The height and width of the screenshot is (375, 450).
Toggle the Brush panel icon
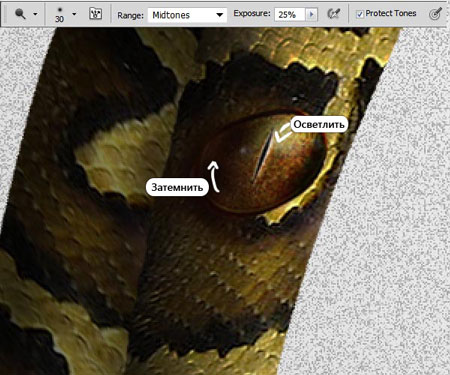[95, 14]
